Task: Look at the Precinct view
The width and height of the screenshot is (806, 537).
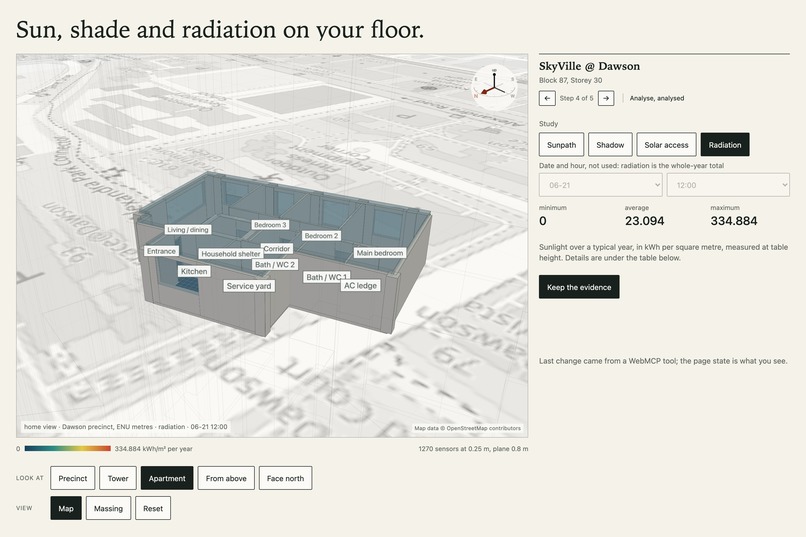Action: coord(72,478)
